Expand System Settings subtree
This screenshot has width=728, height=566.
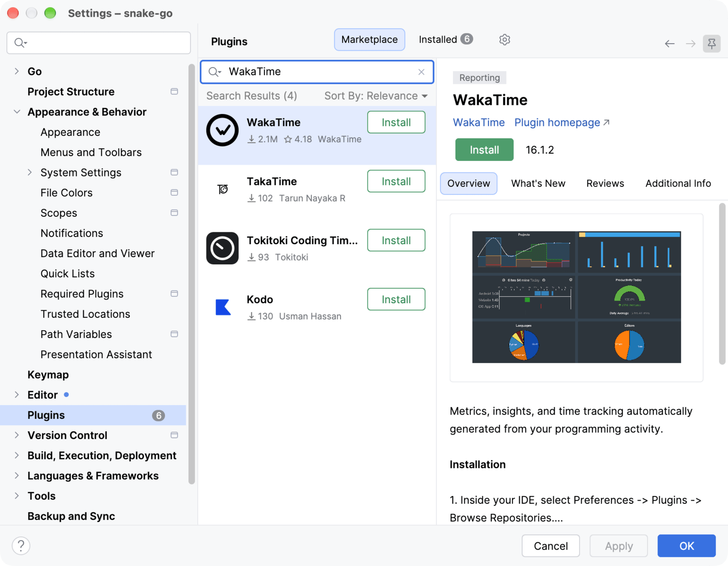(30, 172)
